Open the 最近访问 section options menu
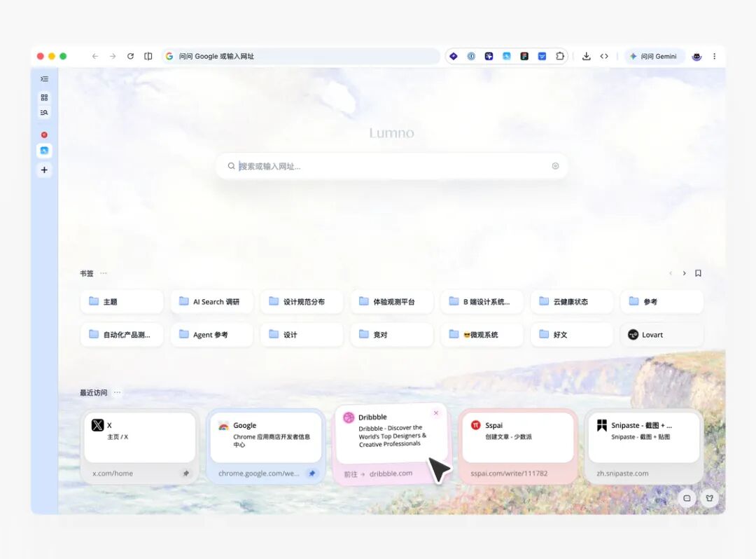The height and width of the screenshot is (559, 756). tap(117, 392)
